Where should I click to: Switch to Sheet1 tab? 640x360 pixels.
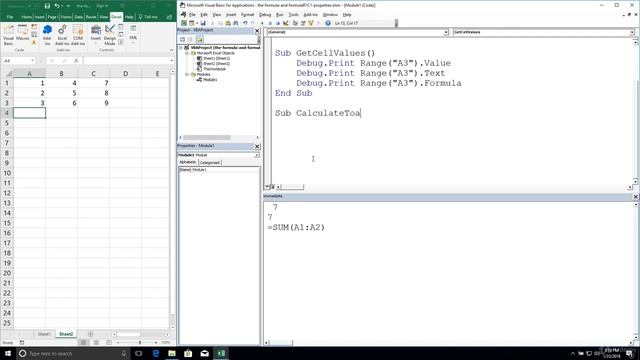44,334
